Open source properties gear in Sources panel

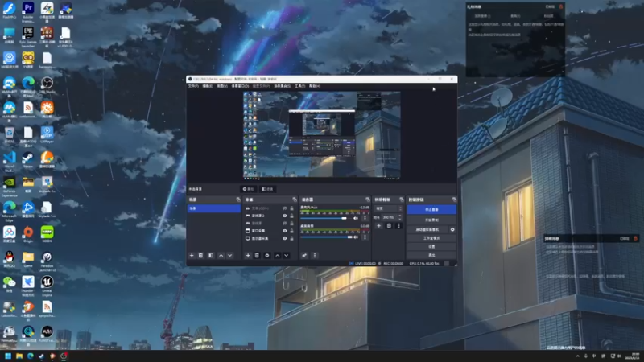pyautogui.click(x=267, y=255)
